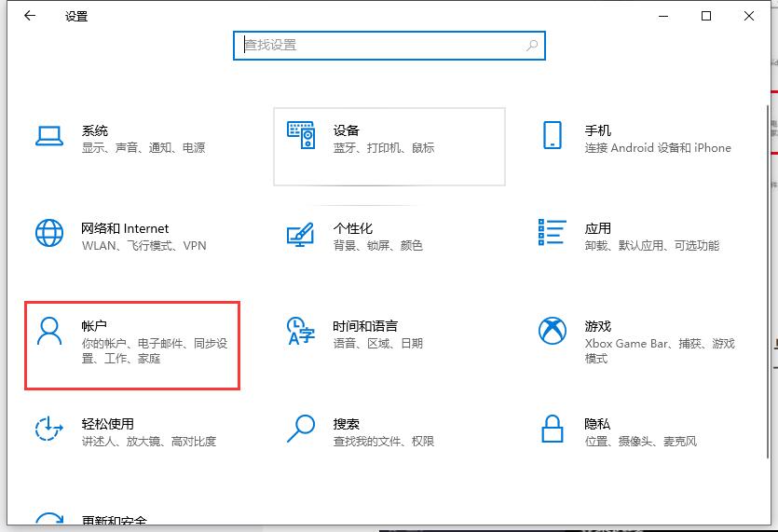Open the 帐户 settings heading
Viewport: 778px width, 532px height.
[94, 326]
